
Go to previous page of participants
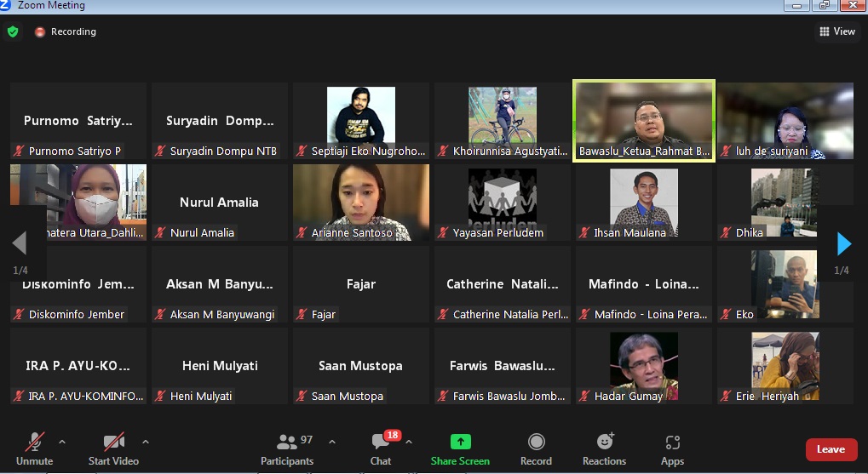19,244
